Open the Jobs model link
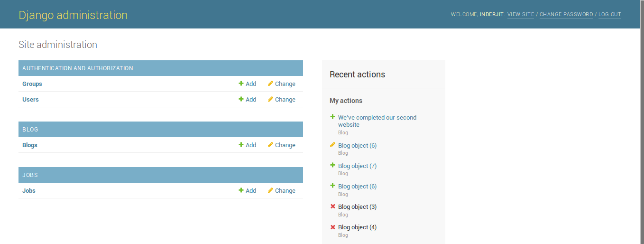644x244 pixels. 29,191
